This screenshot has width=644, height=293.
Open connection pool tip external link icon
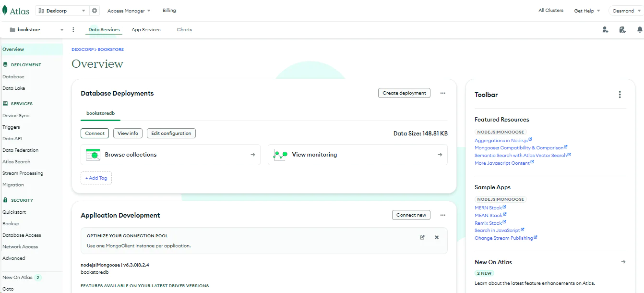(422, 237)
